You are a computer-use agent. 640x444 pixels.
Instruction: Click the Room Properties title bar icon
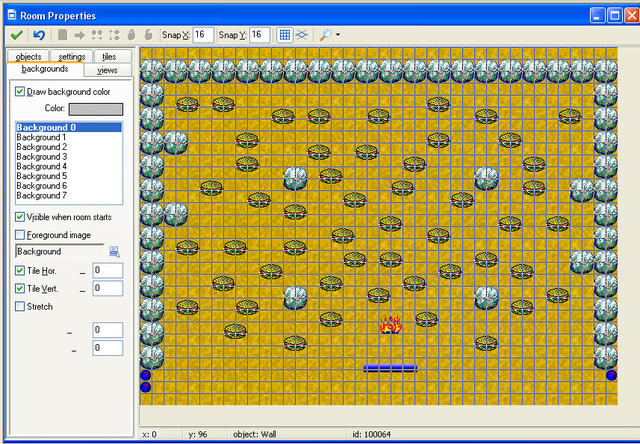12,15
